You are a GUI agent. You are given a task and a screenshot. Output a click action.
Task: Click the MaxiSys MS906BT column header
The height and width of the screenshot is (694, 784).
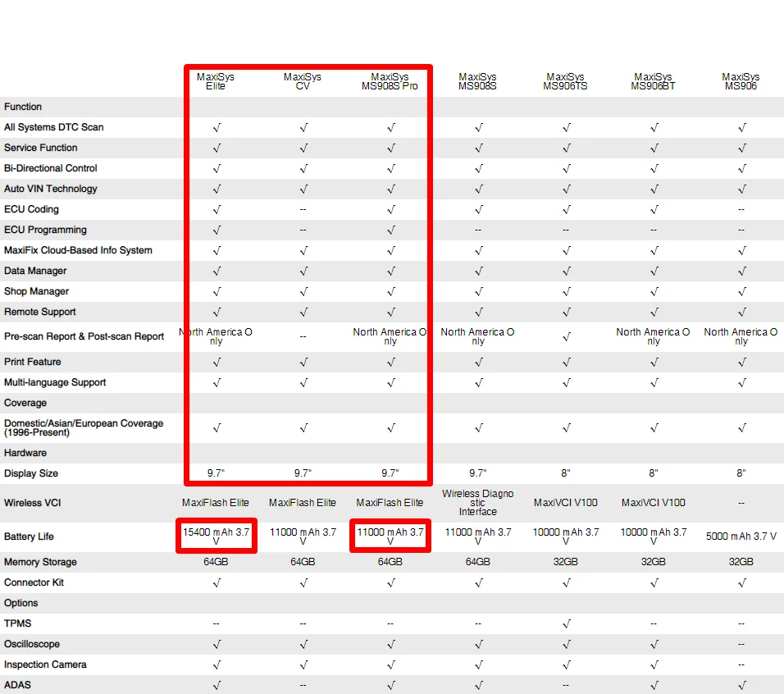653,81
